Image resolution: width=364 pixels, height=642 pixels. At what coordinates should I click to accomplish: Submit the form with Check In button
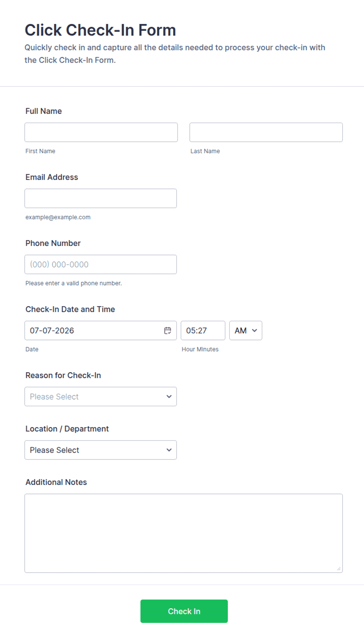click(184, 611)
